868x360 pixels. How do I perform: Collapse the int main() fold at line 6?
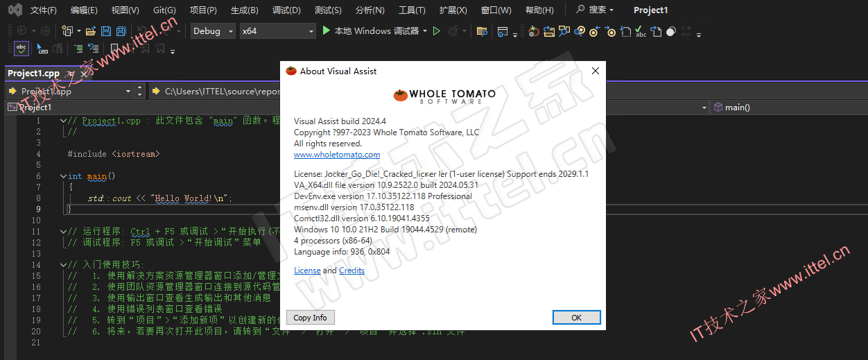tap(63, 176)
